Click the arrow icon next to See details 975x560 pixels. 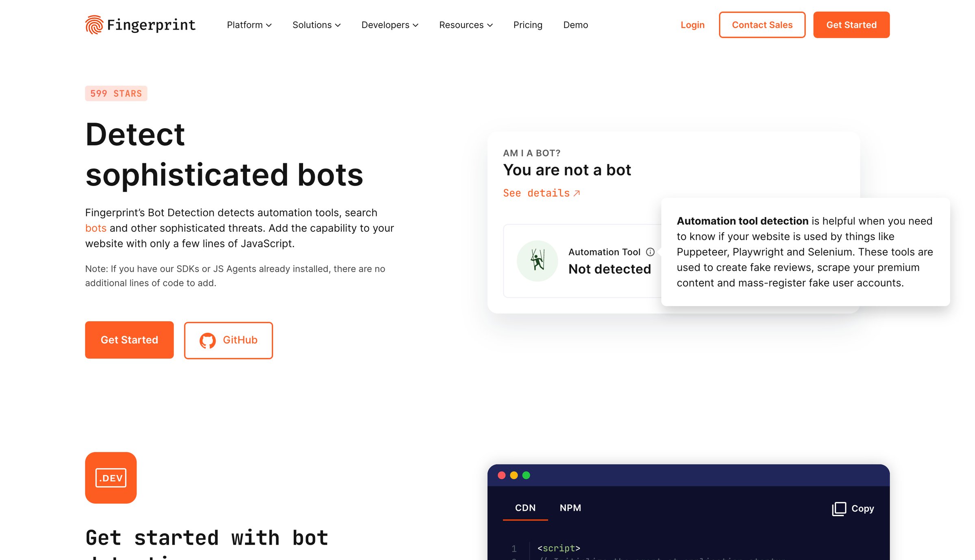(x=576, y=193)
